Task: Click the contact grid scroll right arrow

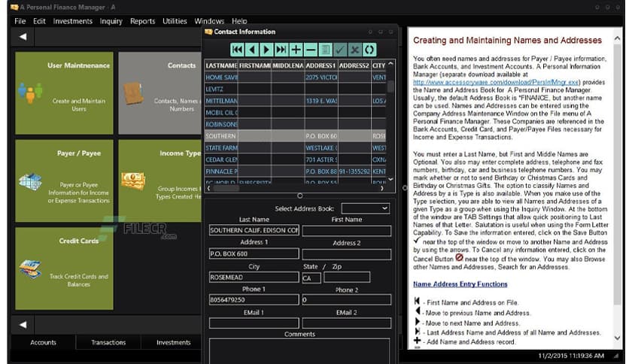Action: pos(382,188)
